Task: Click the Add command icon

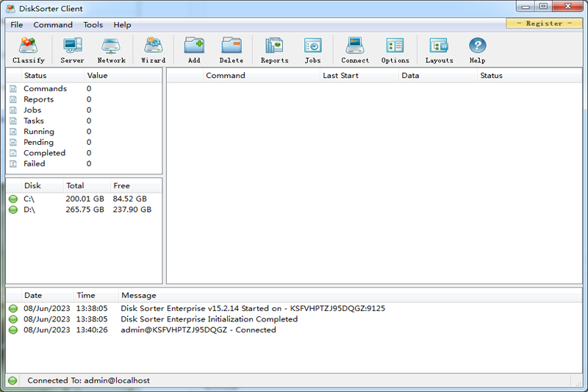Action: pos(194,50)
